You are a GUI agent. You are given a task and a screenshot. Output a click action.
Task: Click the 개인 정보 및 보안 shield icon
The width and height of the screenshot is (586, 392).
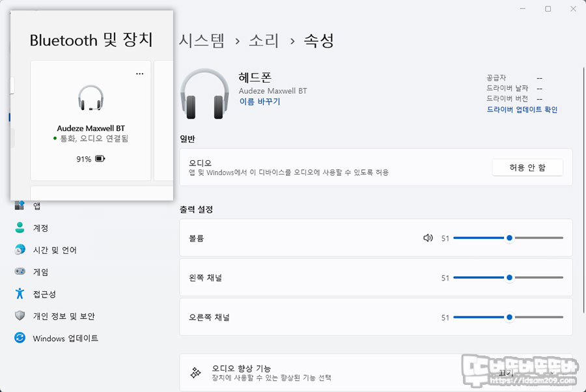20,316
